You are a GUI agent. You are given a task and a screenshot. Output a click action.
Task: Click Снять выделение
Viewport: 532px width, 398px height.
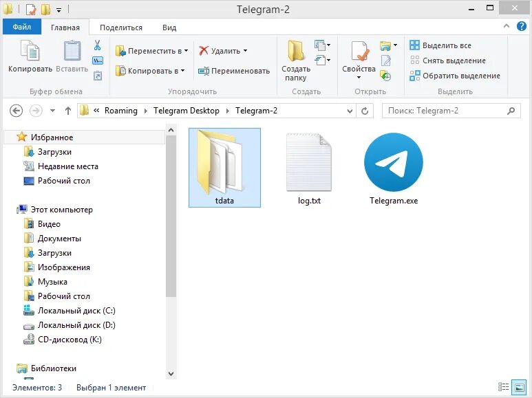coord(447,60)
